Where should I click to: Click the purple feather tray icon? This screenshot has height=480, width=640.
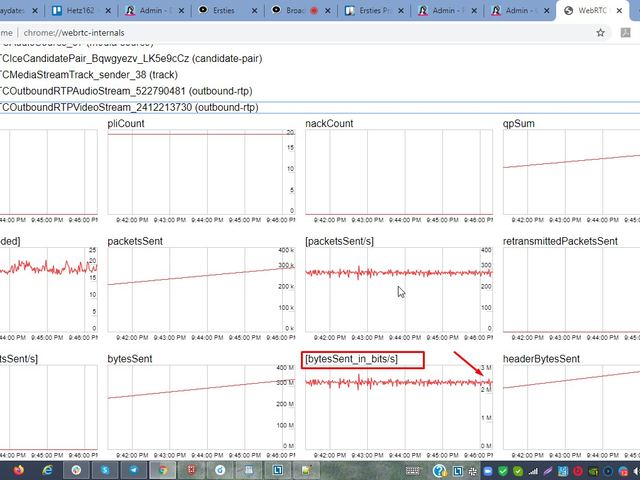tap(548, 471)
